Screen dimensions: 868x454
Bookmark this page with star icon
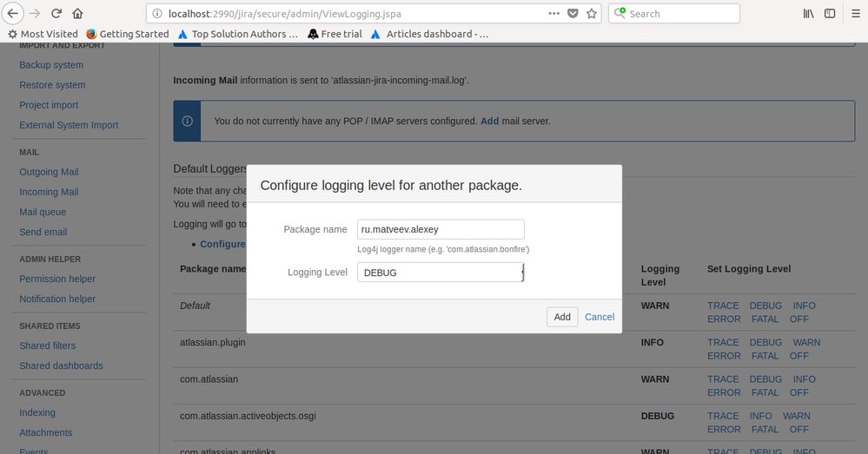(x=592, y=14)
